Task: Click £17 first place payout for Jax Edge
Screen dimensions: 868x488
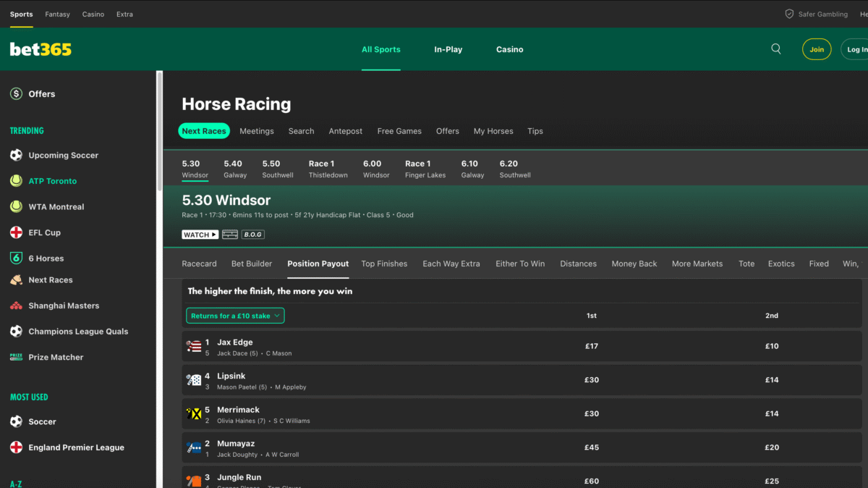Action: (x=592, y=346)
